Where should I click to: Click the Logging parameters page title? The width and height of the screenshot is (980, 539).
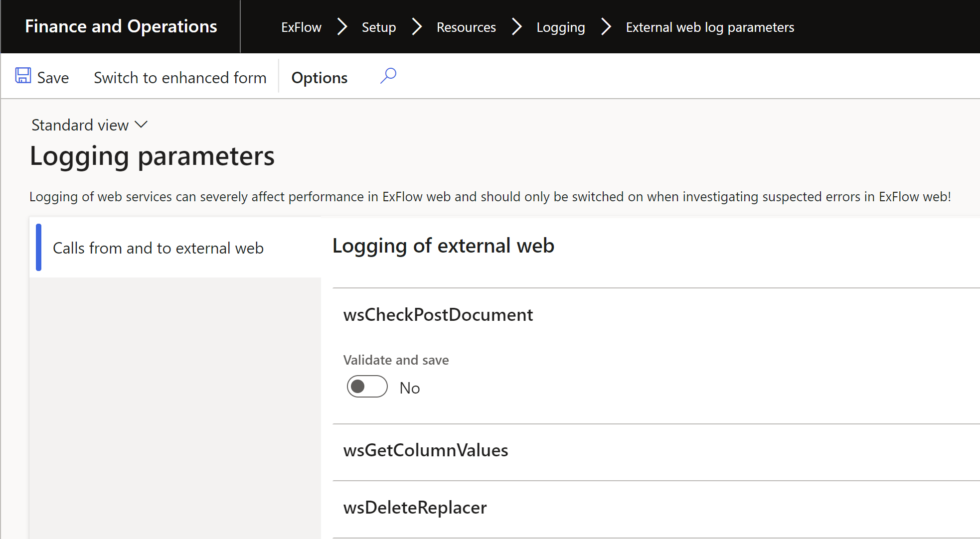pos(152,156)
